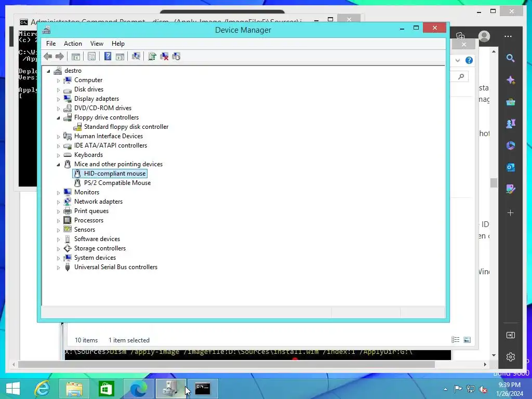The height and width of the screenshot is (399, 532).
Task: Open the Help menu
Action: 118,44
